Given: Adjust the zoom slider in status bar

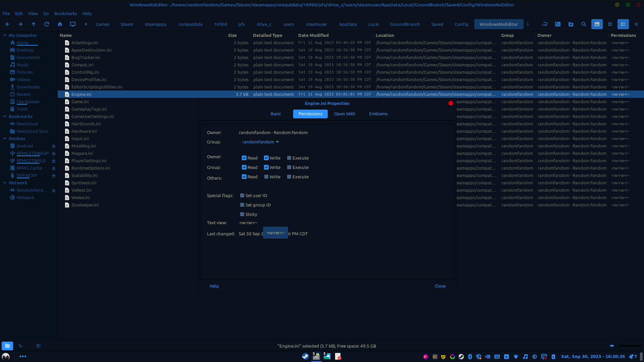Looking at the screenshot, I should 616,346.
